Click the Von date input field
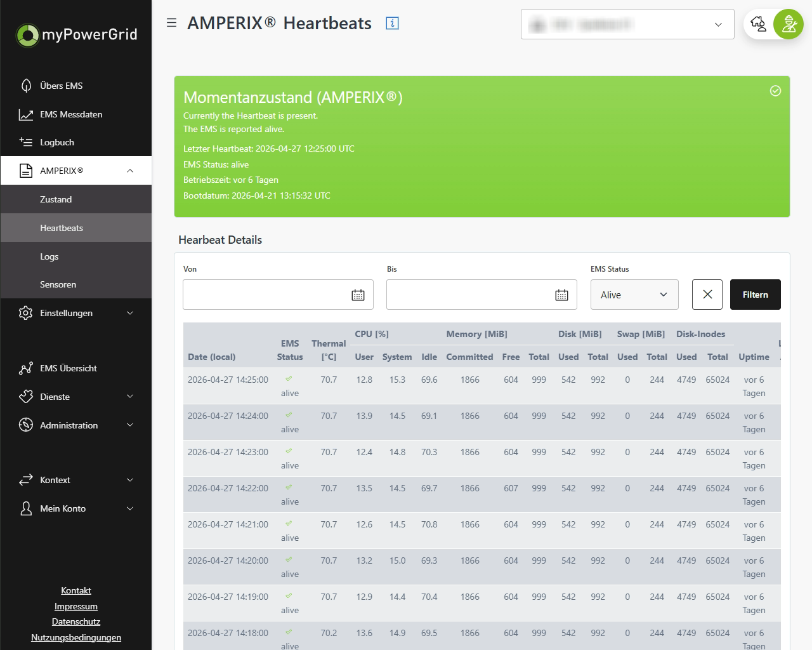The height and width of the screenshot is (650, 812). click(278, 295)
